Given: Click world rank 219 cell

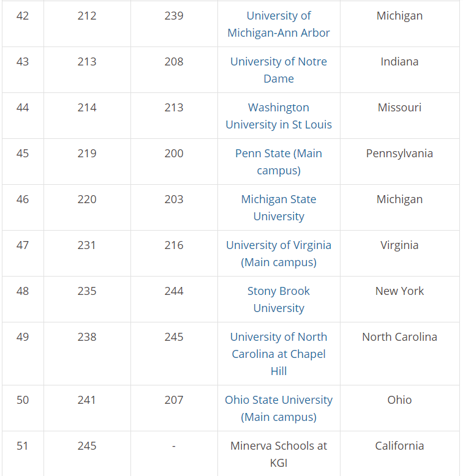Looking at the screenshot, I should coord(87,162).
